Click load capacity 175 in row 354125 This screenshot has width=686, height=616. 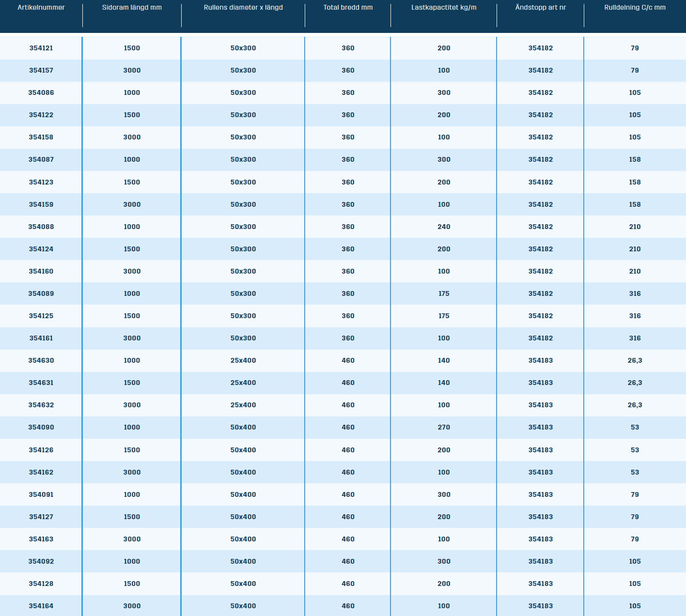(x=444, y=316)
